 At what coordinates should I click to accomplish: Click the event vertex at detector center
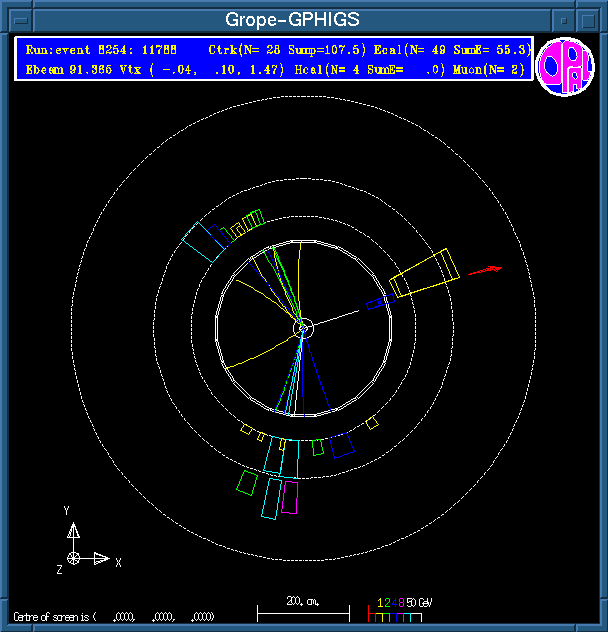304,327
